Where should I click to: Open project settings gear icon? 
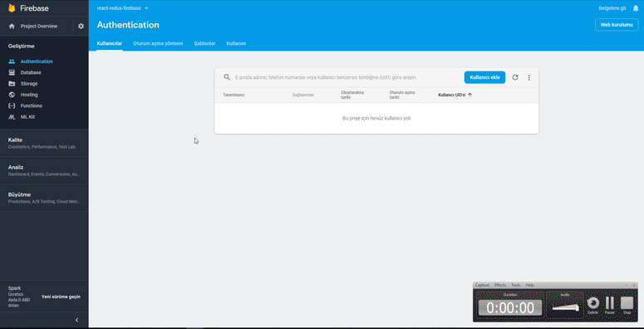(x=81, y=27)
